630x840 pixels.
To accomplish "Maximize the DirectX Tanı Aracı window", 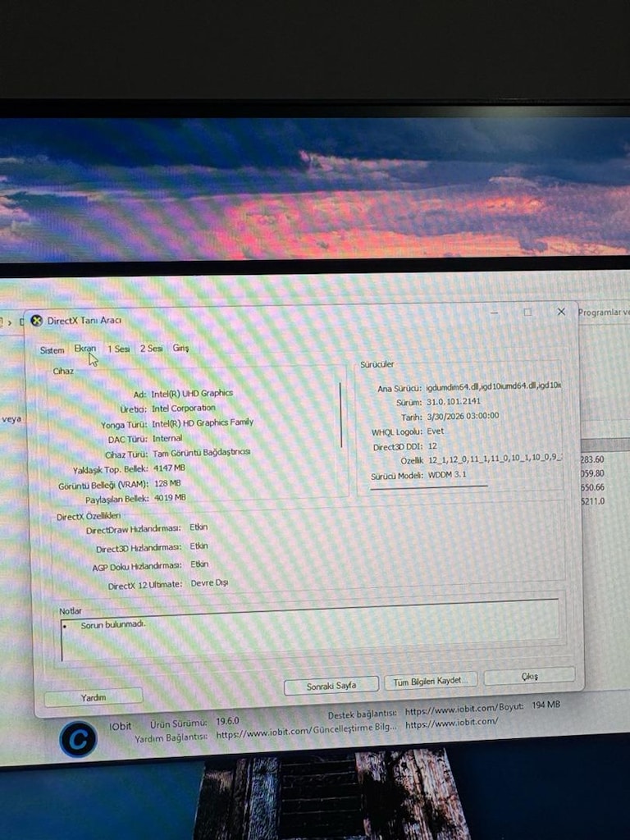I will (x=527, y=312).
